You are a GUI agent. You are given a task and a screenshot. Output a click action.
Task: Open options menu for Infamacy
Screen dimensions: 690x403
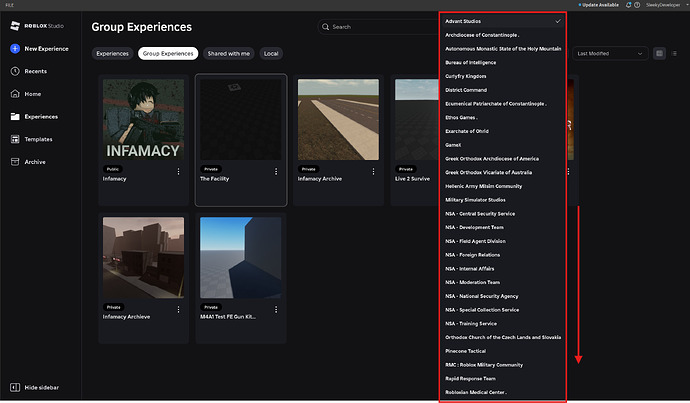178,172
